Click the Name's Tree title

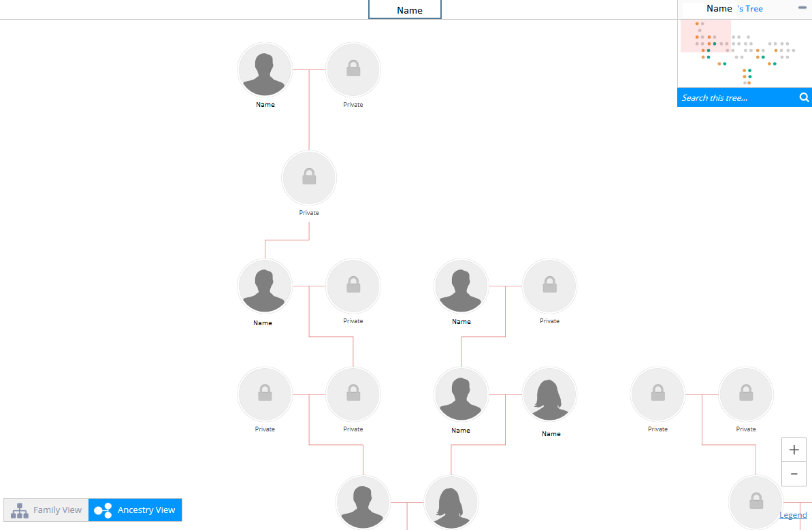(x=735, y=8)
